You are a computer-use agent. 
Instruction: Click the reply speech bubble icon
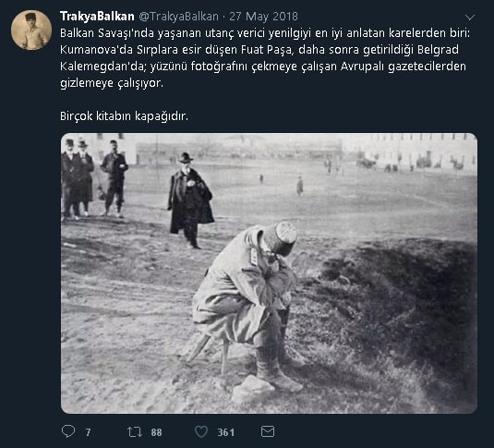tap(68, 431)
